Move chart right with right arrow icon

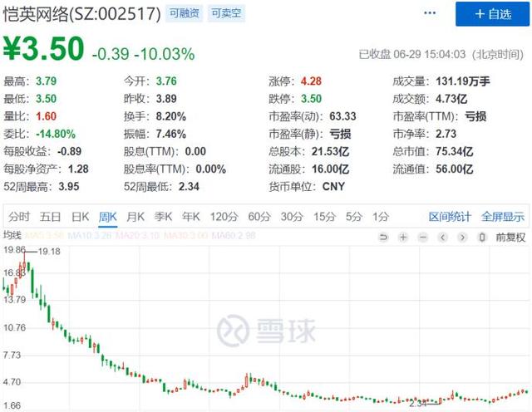[462, 237]
